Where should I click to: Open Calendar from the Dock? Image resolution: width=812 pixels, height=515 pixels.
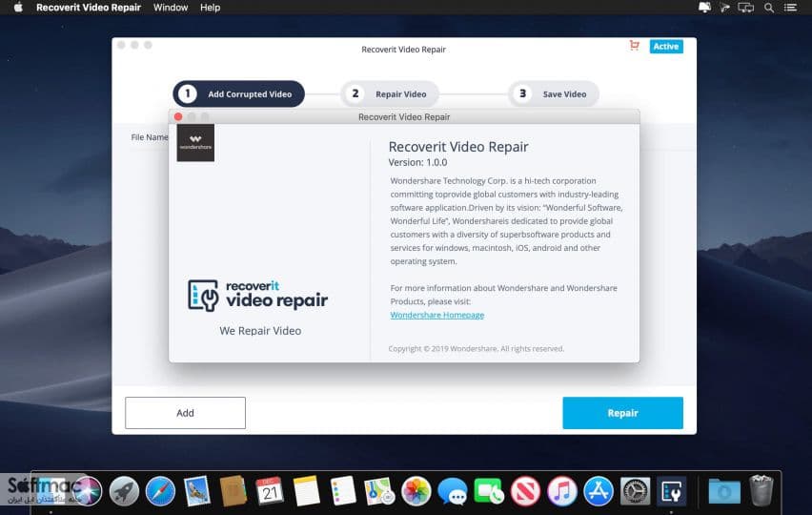[270, 491]
